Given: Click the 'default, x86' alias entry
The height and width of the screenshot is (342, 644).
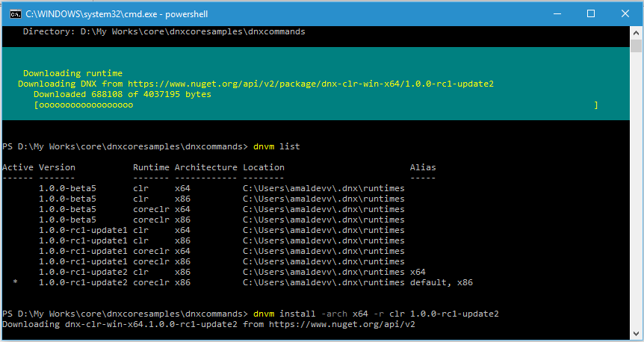Looking at the screenshot, I should 441,283.
